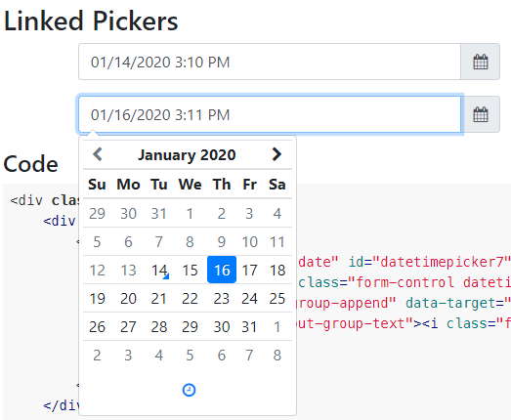Click inside the 01/16/2020 3:11 PM field

[x=270, y=114]
